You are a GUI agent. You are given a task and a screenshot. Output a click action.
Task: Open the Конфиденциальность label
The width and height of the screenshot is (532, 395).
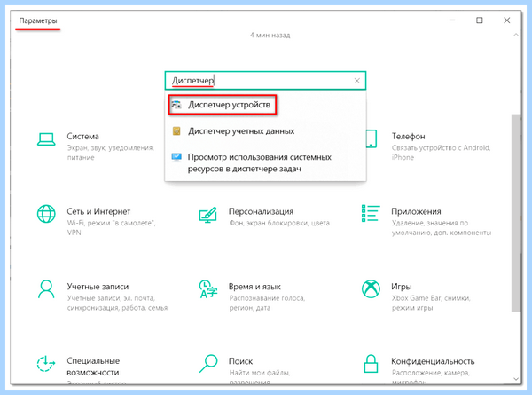(x=433, y=361)
